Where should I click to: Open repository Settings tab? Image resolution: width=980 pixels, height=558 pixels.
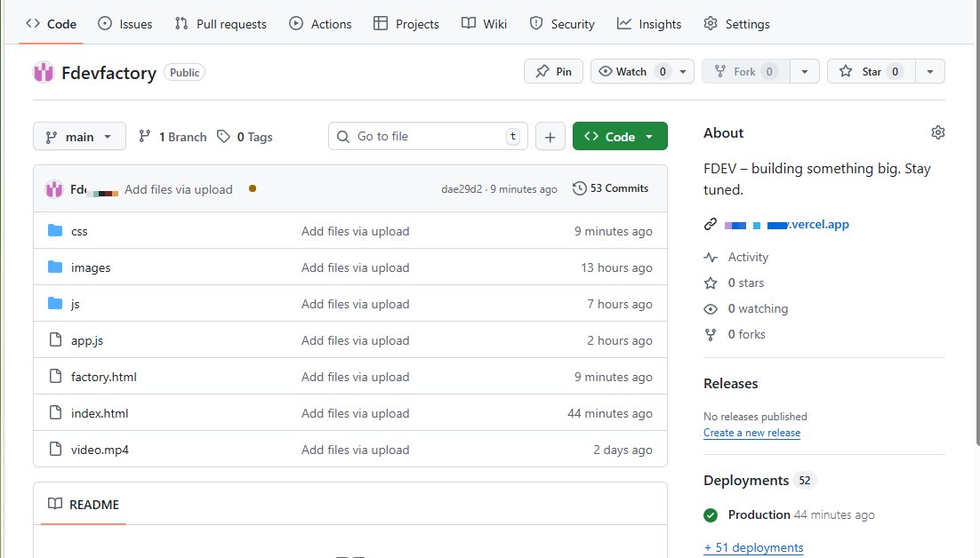[736, 24]
